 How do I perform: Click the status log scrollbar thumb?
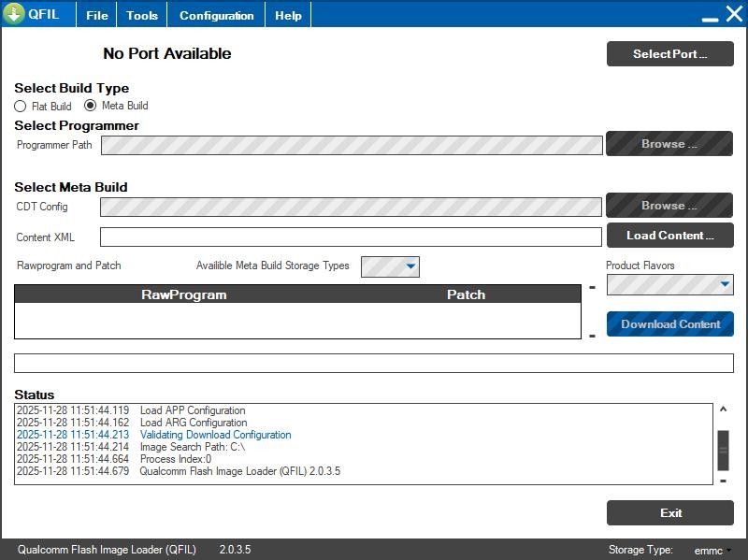click(x=723, y=451)
